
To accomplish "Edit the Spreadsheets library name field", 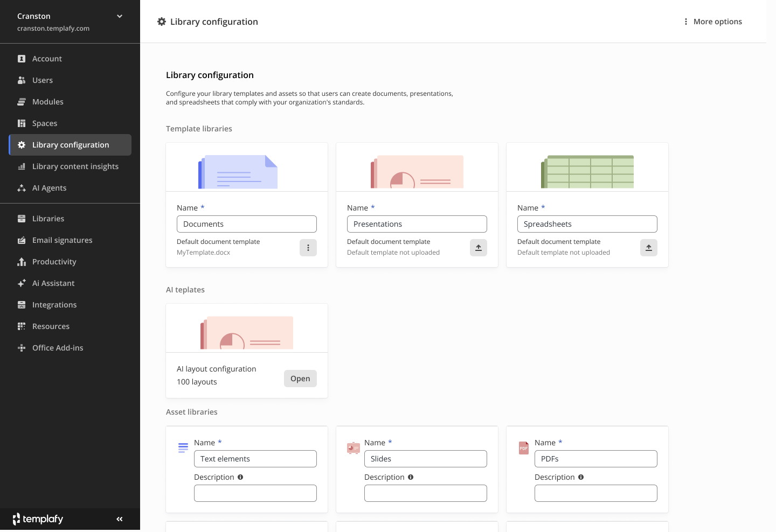I will (587, 224).
